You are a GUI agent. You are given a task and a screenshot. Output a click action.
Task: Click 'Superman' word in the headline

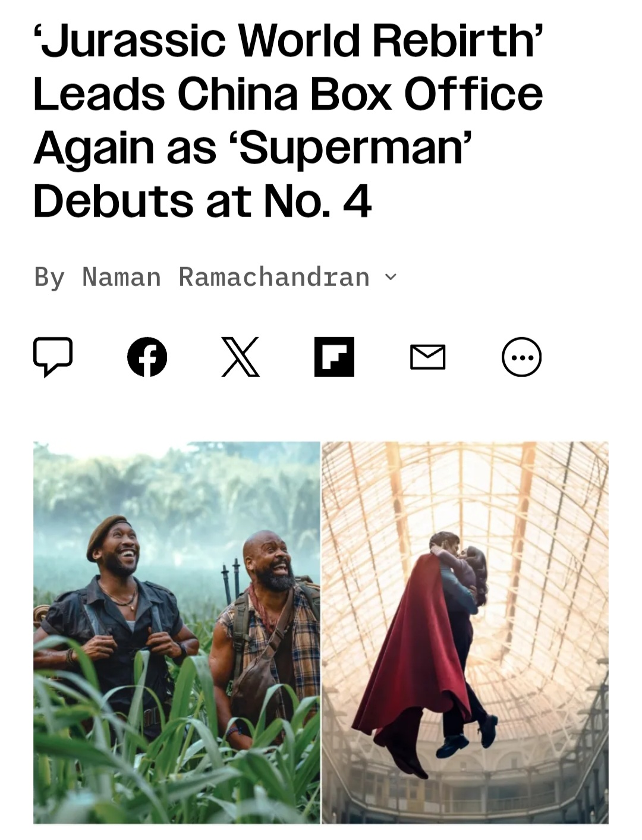pos(354,147)
